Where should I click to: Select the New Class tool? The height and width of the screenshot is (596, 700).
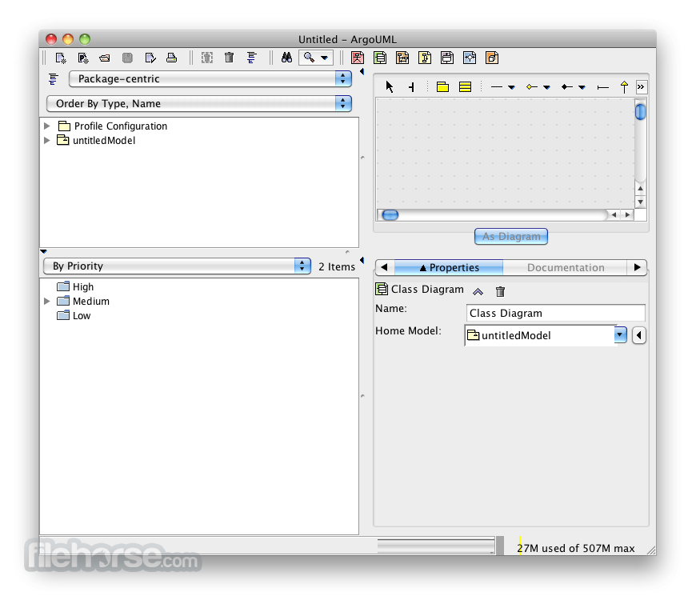(x=465, y=86)
